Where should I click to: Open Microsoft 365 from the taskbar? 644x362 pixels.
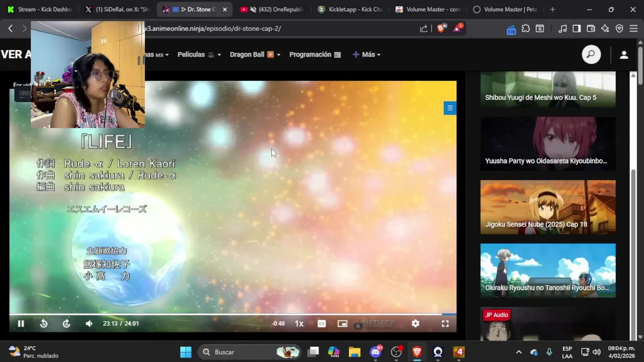pyautogui.click(x=334, y=352)
